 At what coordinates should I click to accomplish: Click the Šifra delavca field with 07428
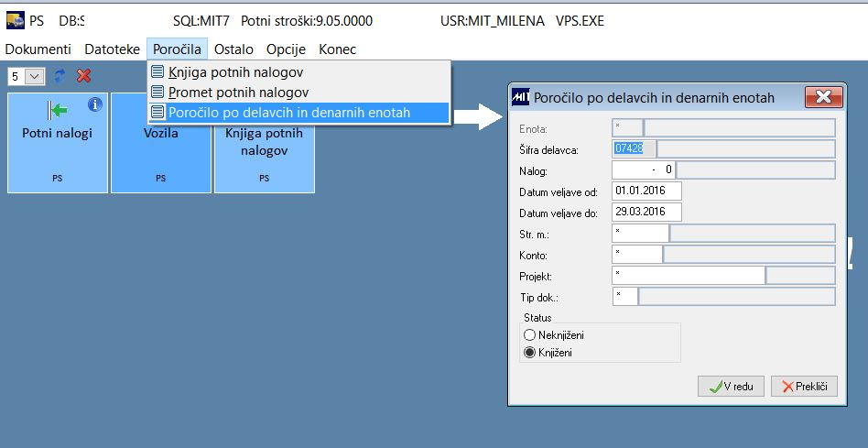pyautogui.click(x=634, y=149)
